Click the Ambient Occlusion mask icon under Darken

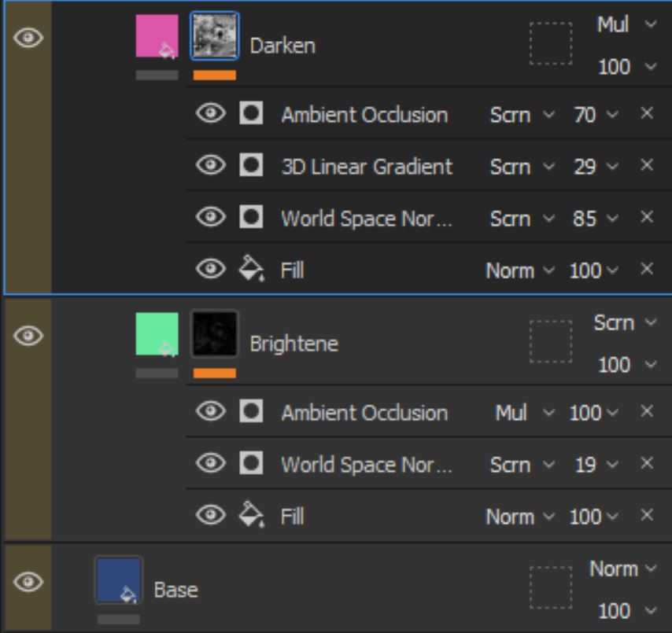[x=251, y=114]
